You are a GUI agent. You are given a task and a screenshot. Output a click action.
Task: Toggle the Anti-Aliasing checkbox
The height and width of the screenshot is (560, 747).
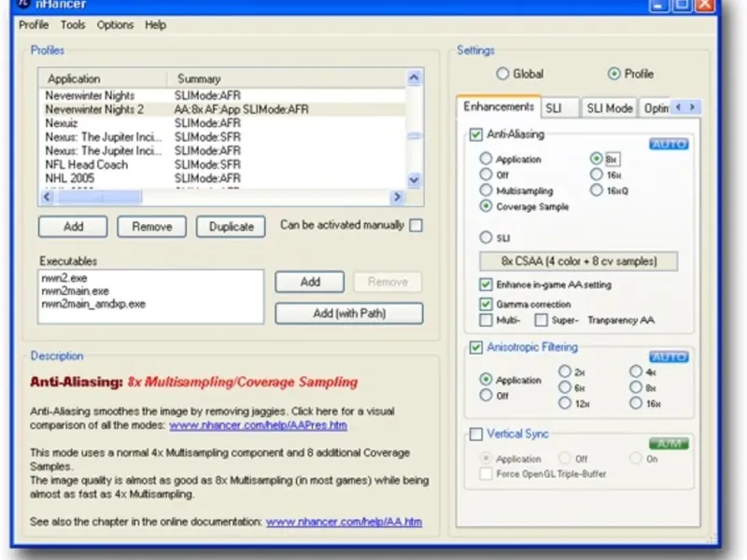coord(475,134)
